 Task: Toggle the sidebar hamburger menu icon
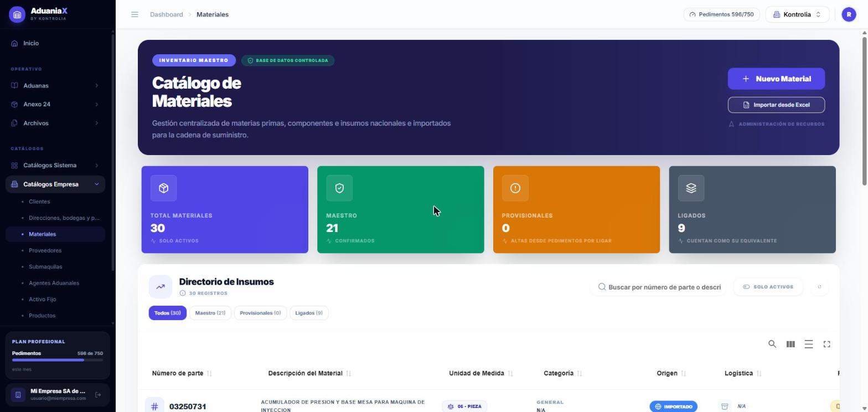[x=135, y=14]
